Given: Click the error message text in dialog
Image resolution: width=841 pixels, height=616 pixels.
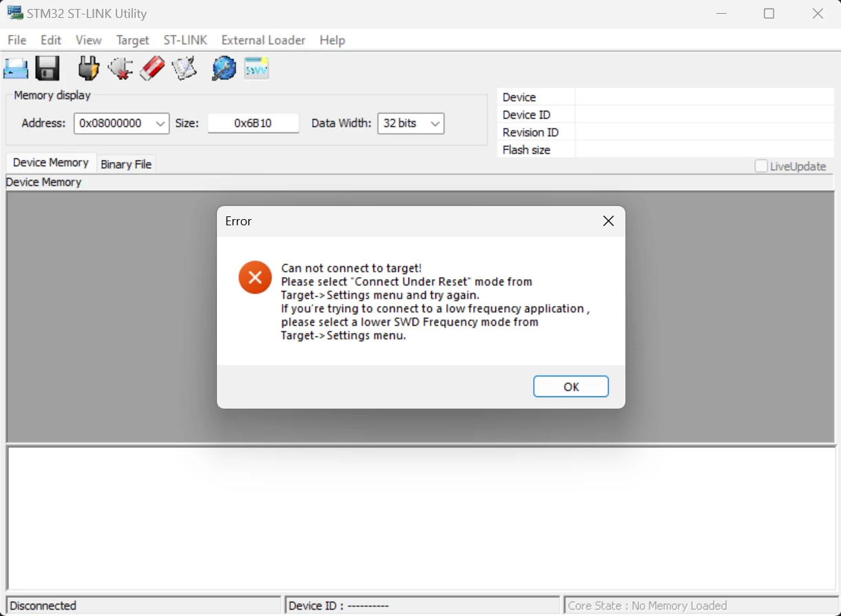Looking at the screenshot, I should 435,302.
